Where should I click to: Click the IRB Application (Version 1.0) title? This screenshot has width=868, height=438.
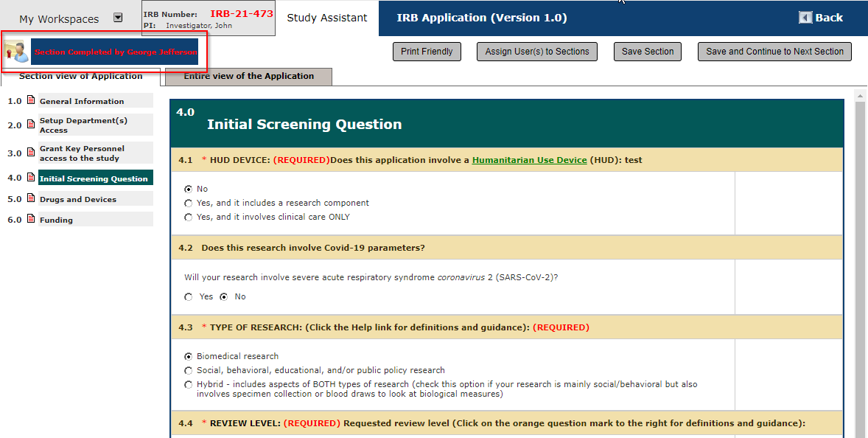(x=482, y=18)
